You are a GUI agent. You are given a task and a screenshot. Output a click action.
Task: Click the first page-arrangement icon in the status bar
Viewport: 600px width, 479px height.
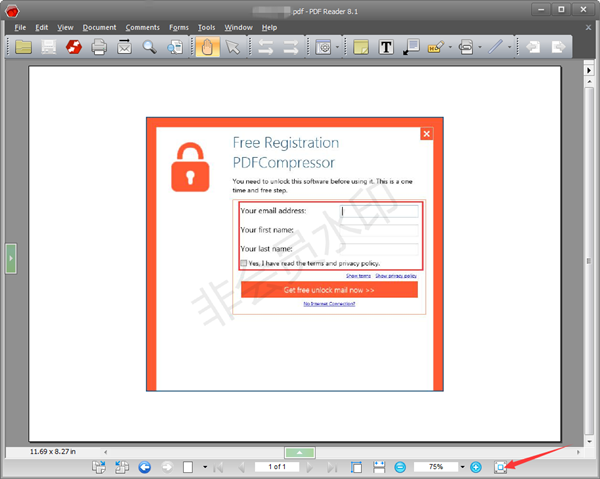click(x=99, y=467)
